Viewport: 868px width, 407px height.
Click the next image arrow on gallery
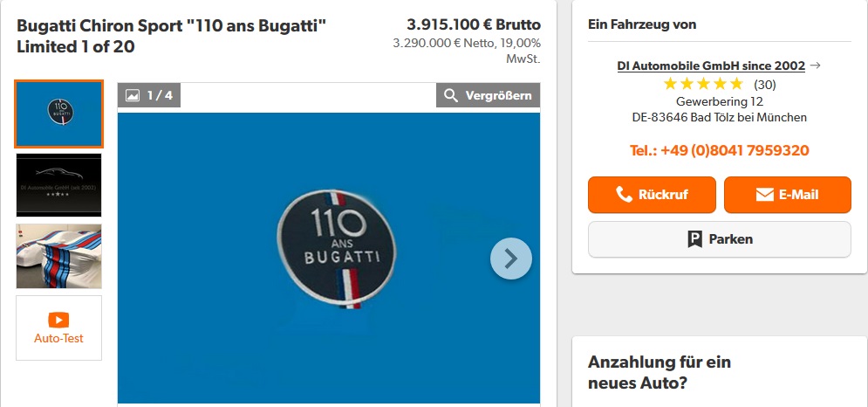[x=510, y=259]
